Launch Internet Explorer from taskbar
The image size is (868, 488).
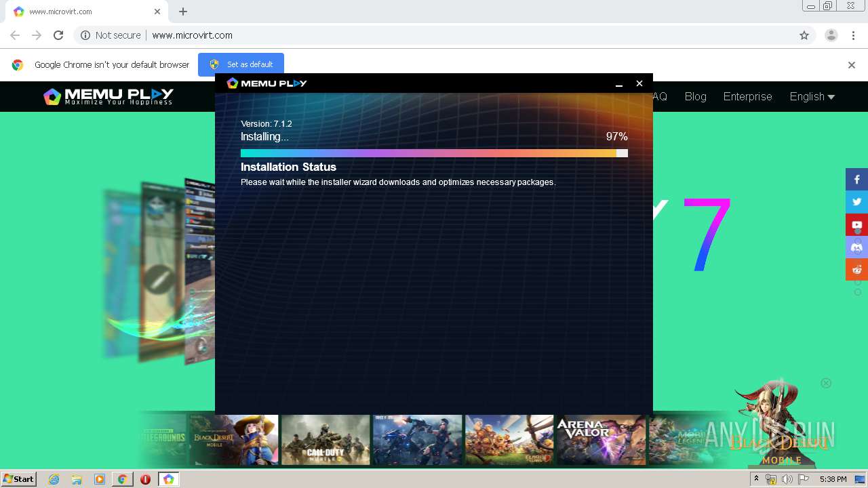click(x=54, y=479)
